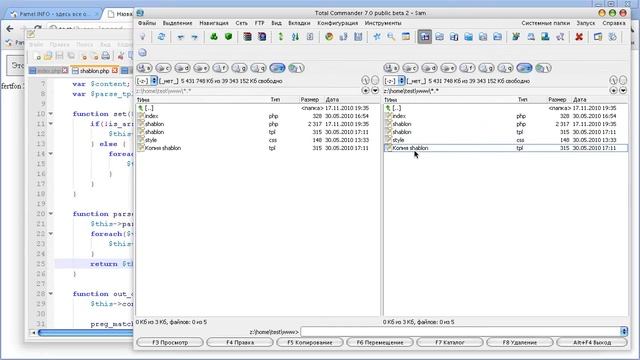
Task: Open right panel directory history down arrow
Action: (x=623, y=91)
